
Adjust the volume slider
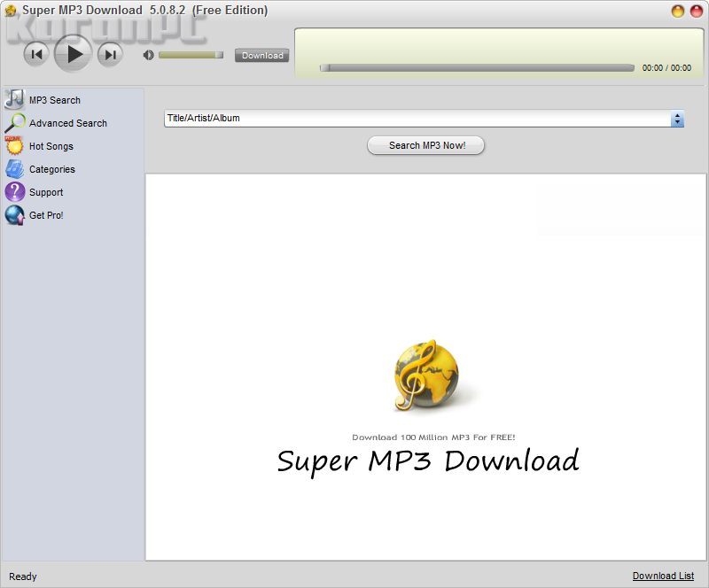pos(191,55)
